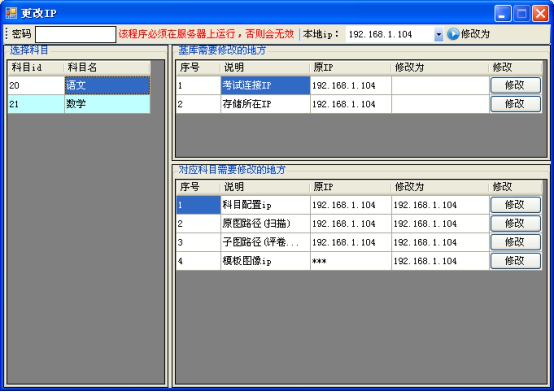Click 修改 button for 模板图像ip row
Image resolution: width=554 pixels, height=392 pixels.
[515, 261]
